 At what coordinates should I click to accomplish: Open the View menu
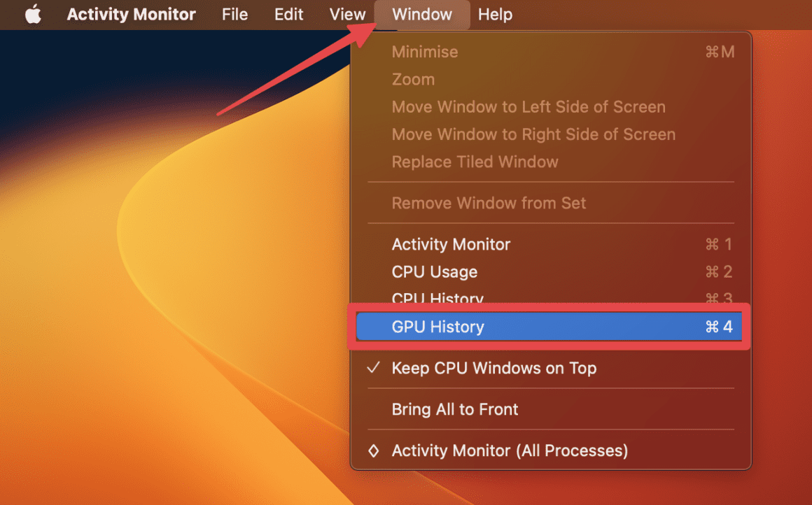coord(346,14)
